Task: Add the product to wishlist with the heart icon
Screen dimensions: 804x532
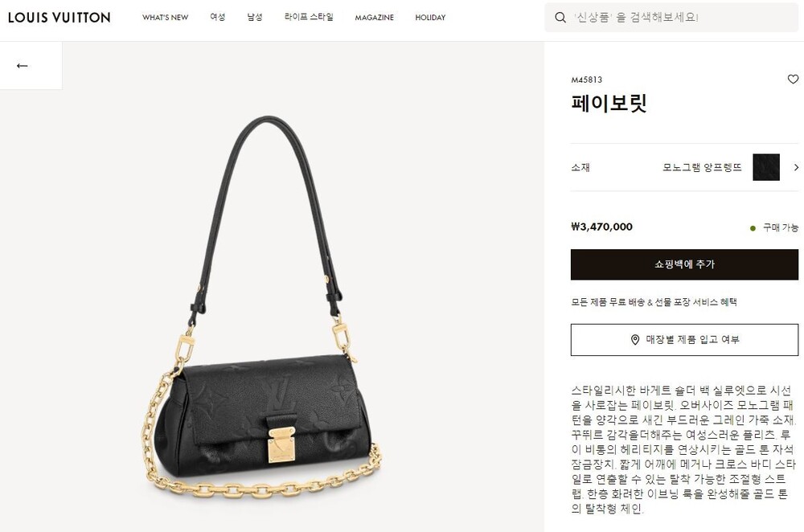Action: (x=793, y=79)
